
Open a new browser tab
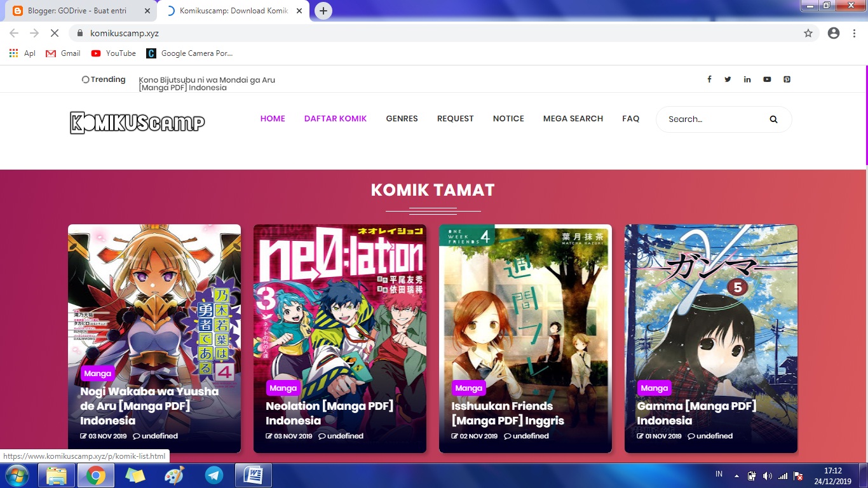[x=323, y=11]
